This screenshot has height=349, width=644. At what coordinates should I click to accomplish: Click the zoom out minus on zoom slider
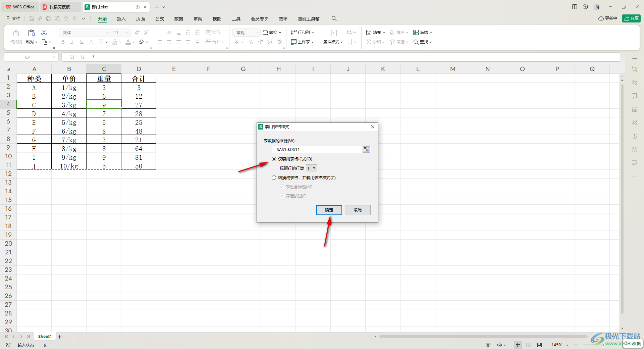576,345
